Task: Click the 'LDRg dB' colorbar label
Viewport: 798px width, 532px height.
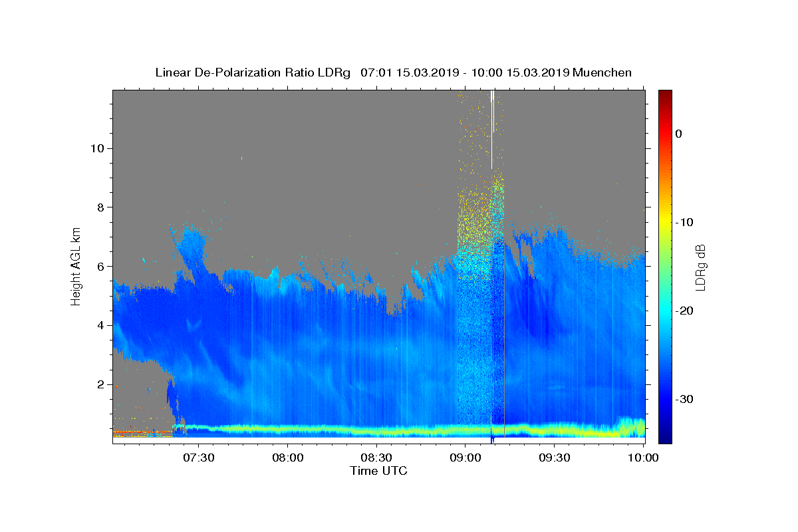Action: click(700, 267)
